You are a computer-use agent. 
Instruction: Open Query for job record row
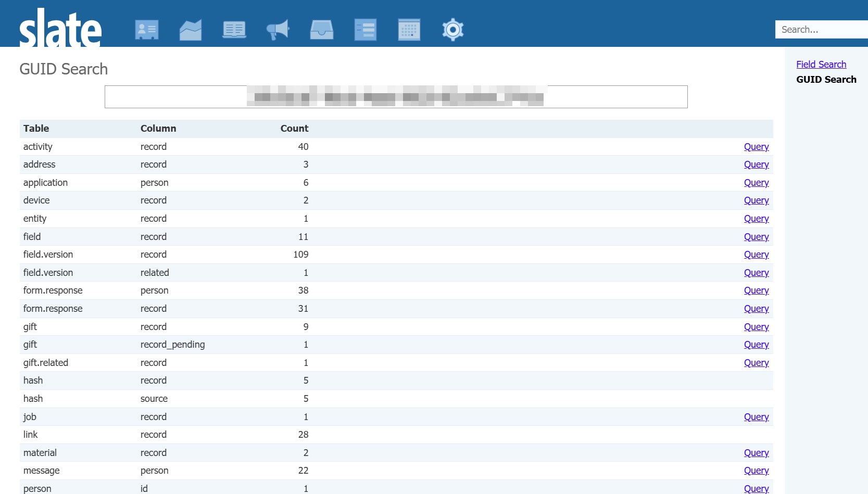coord(756,417)
